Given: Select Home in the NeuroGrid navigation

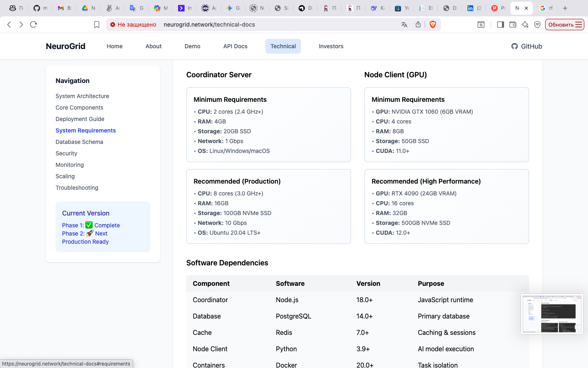Looking at the screenshot, I should (114, 46).
